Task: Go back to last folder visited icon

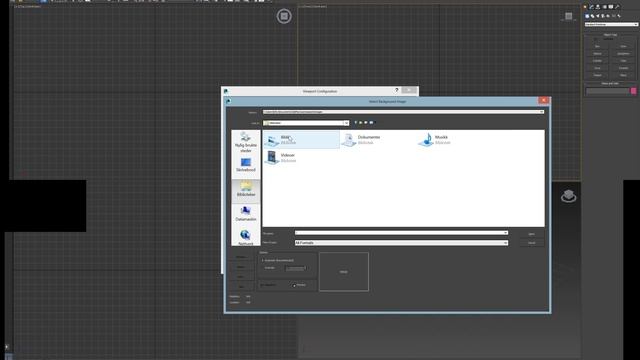Action: [356, 122]
